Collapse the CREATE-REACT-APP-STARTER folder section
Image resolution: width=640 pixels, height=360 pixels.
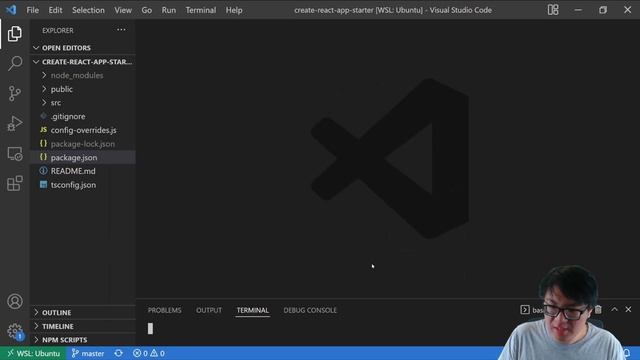pos(83,62)
